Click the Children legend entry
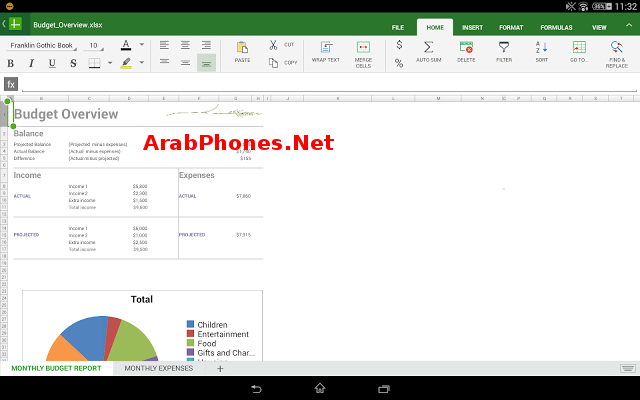The image size is (640, 400). pos(207,325)
